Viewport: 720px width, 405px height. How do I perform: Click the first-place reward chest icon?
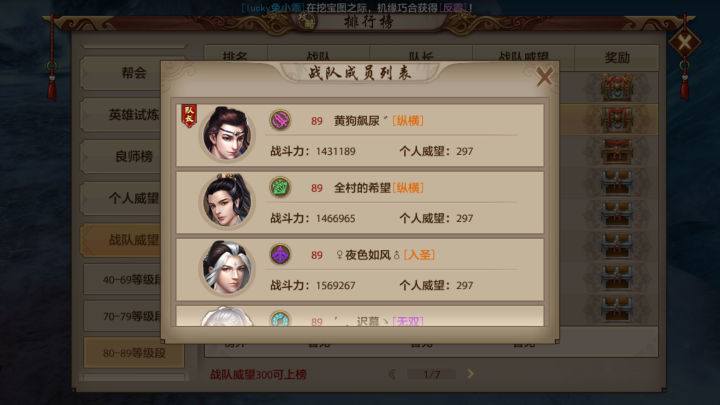point(617,87)
